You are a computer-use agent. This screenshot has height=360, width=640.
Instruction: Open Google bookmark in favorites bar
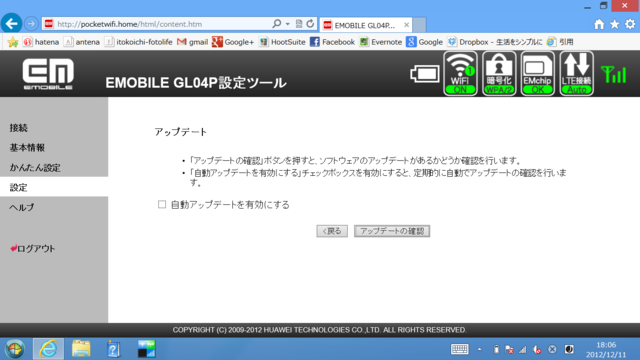pos(424,42)
